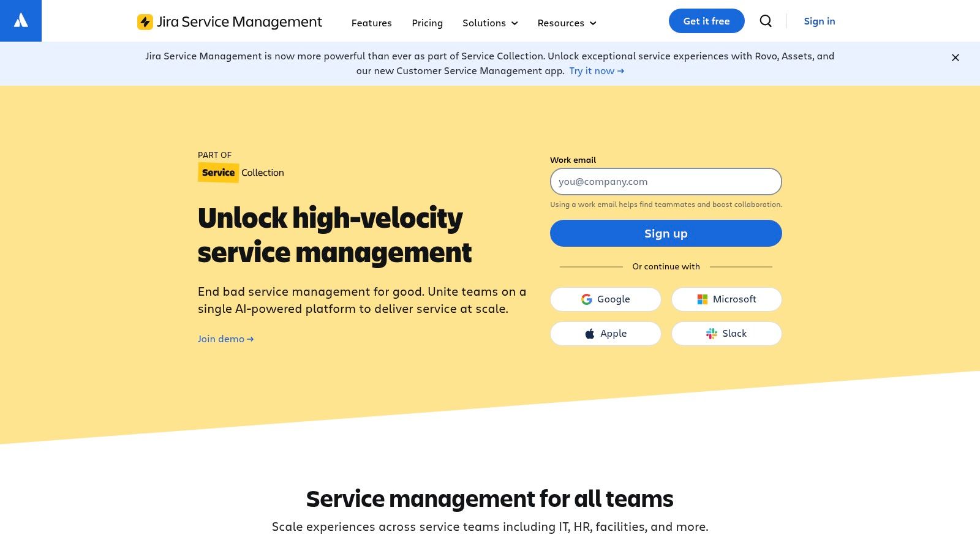Continue with the Google sign-in icon

tap(587, 299)
